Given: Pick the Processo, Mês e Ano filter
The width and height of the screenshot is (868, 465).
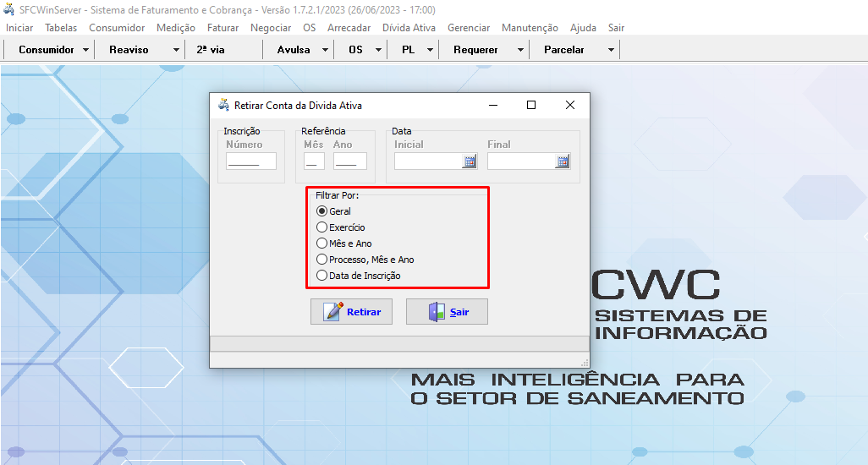Looking at the screenshot, I should tap(365, 260).
